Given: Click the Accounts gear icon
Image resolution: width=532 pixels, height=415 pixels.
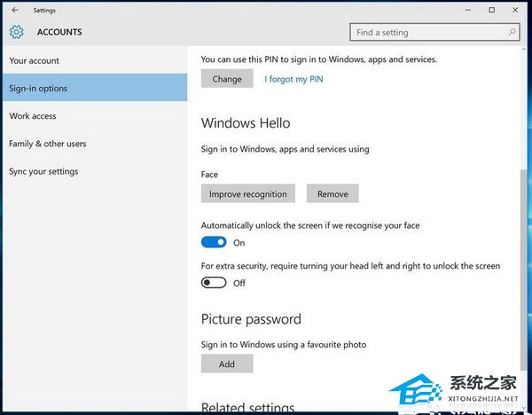Looking at the screenshot, I should tap(17, 33).
